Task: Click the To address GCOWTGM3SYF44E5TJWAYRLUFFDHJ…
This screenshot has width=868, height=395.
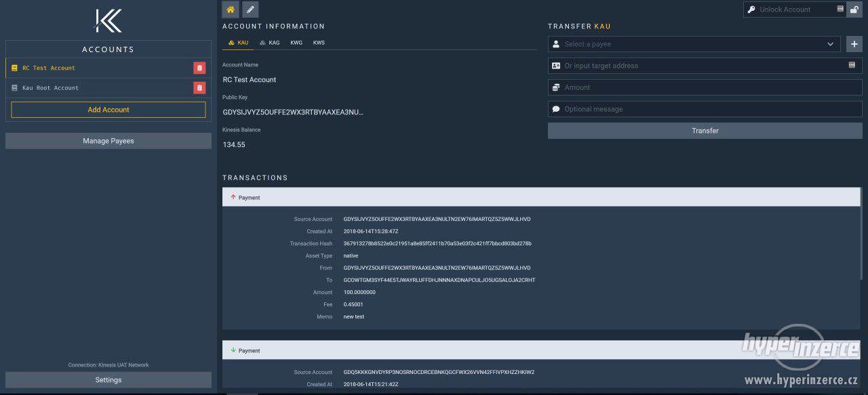Action: point(439,280)
